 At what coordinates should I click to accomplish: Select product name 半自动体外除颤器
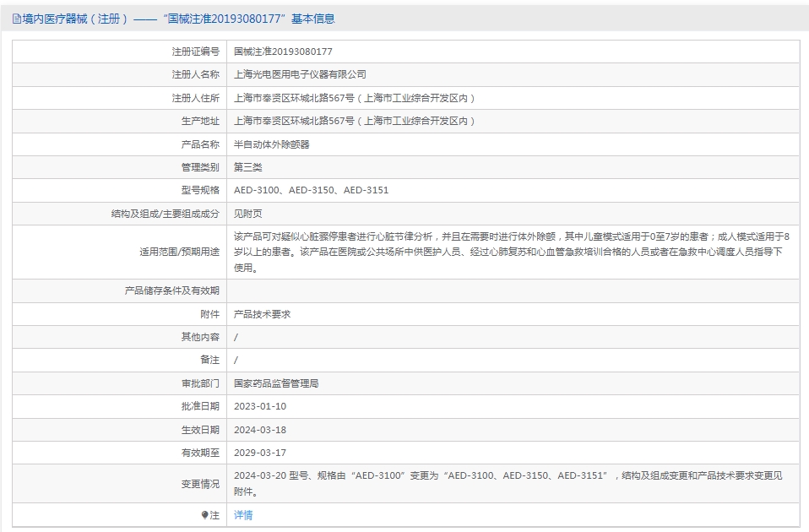coord(272,144)
